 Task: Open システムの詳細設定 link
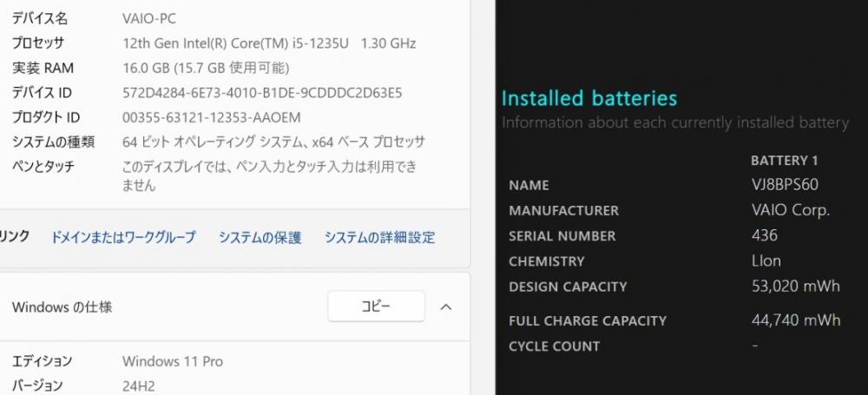(x=380, y=238)
